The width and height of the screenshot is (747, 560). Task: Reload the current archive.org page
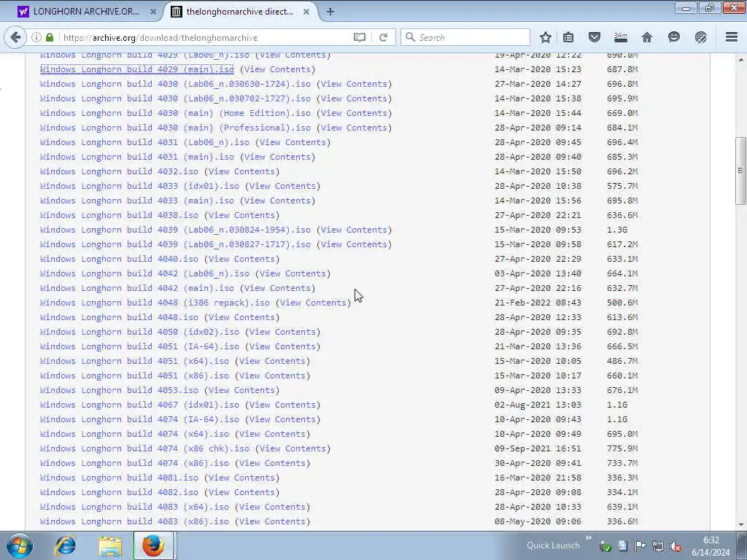(383, 37)
